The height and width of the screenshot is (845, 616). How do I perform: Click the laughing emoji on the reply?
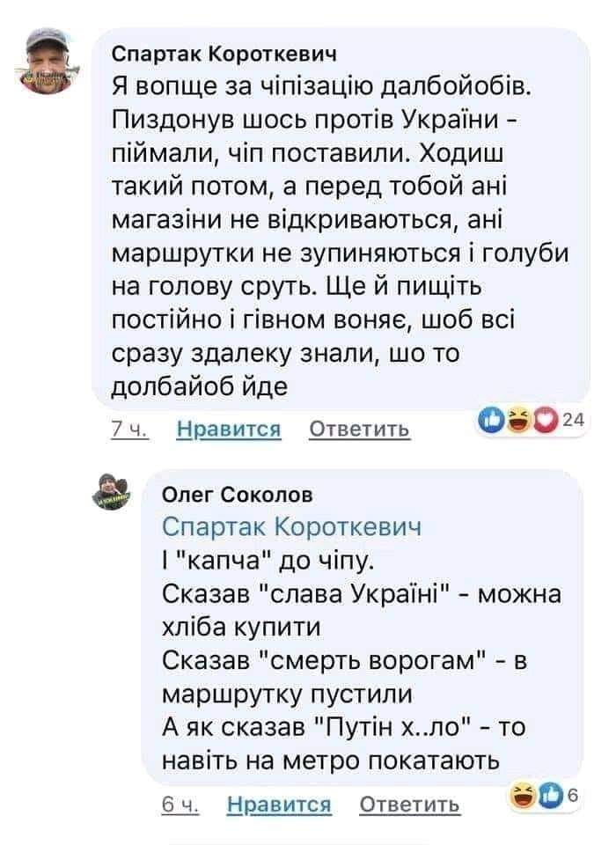click(x=524, y=797)
